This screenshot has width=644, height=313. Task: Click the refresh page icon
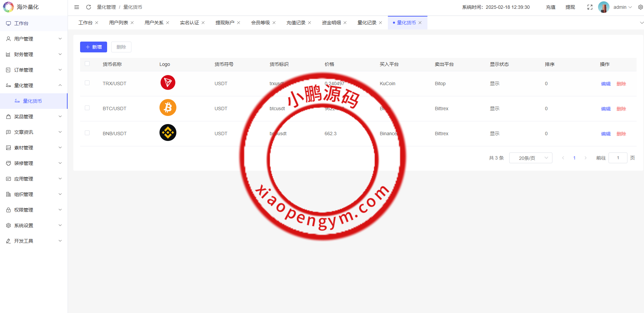[x=89, y=7]
